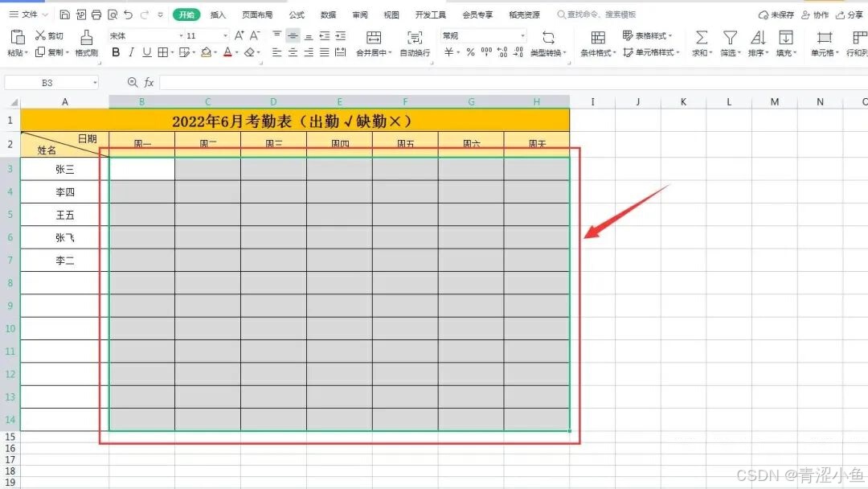Expand the Name Box B3 dropdown
The height and width of the screenshot is (489, 868).
(95, 83)
